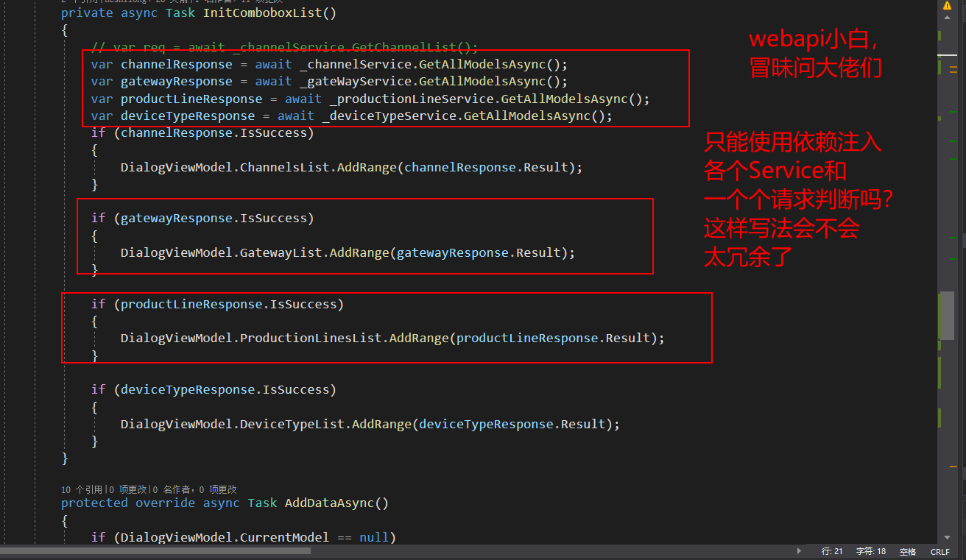Click the null keyword
Viewport: 966px width, 560px height.
pyautogui.click(x=374, y=537)
